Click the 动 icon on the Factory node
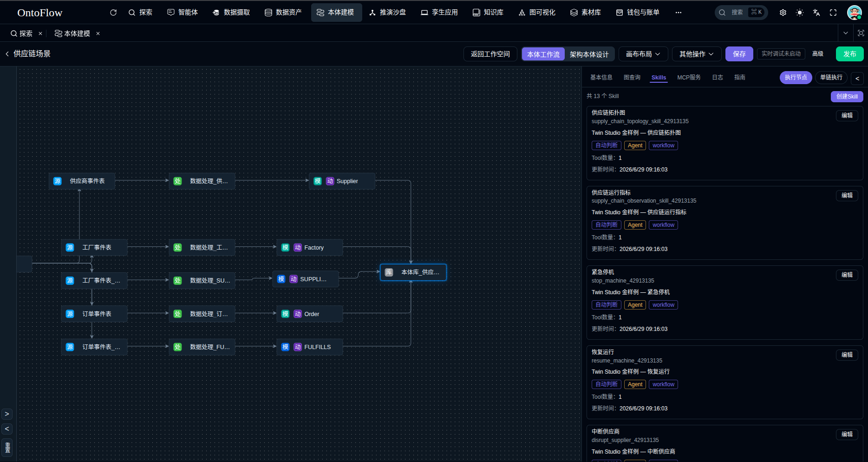The width and height of the screenshot is (868, 462). pos(298,248)
